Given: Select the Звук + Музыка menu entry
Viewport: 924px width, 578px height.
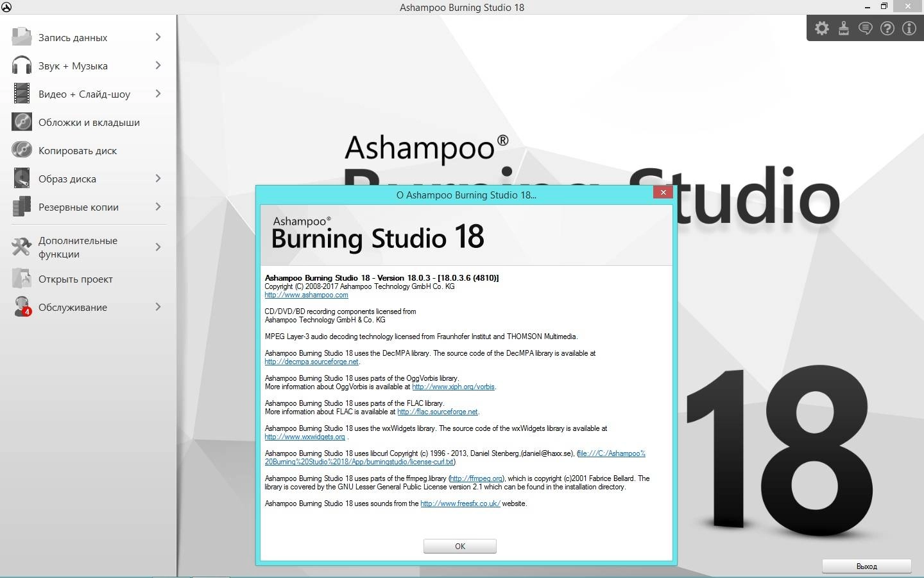Looking at the screenshot, I should [88, 66].
